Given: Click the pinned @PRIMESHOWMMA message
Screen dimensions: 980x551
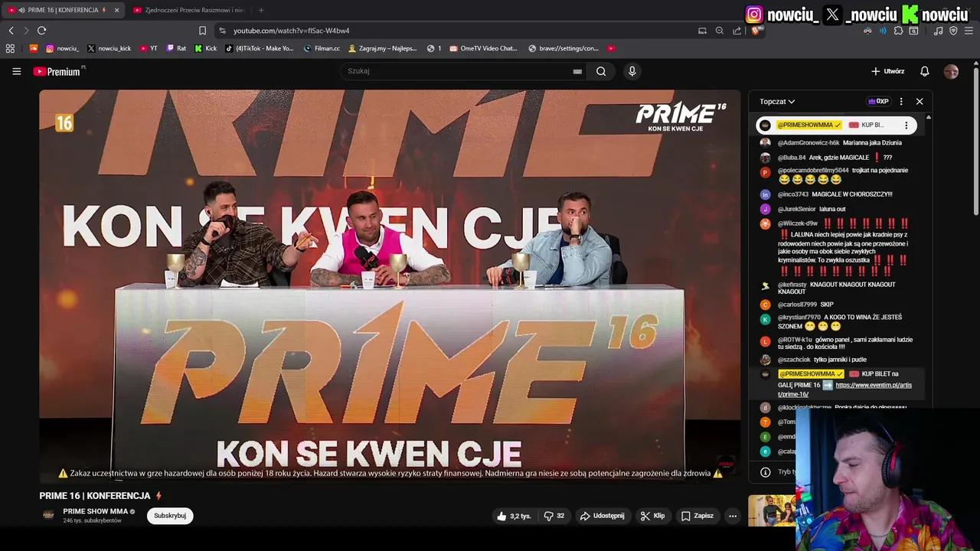Looking at the screenshot, I should [x=837, y=125].
